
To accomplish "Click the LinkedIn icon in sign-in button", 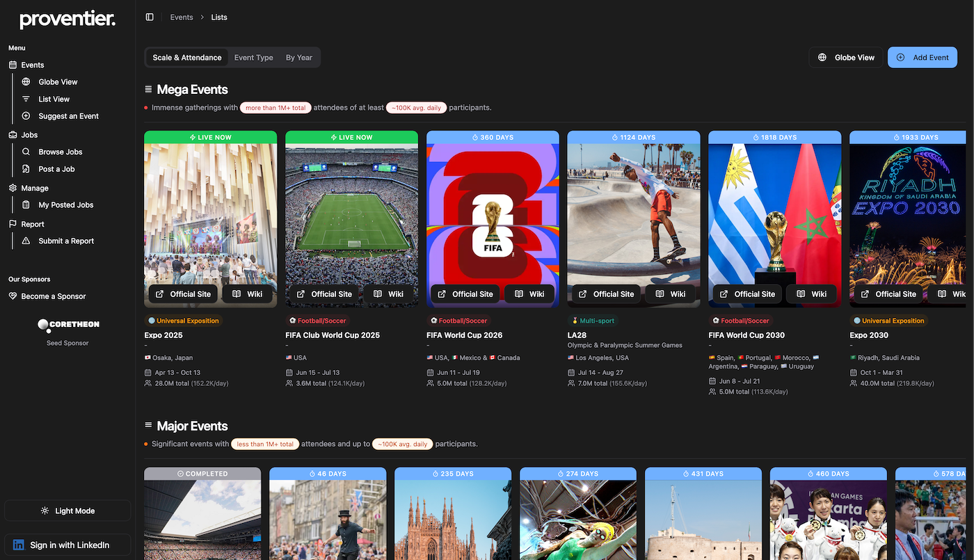I will pyautogui.click(x=19, y=545).
